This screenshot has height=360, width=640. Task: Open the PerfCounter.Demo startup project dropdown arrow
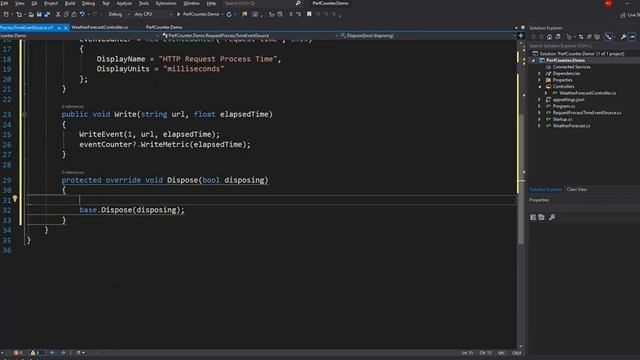click(222, 14)
